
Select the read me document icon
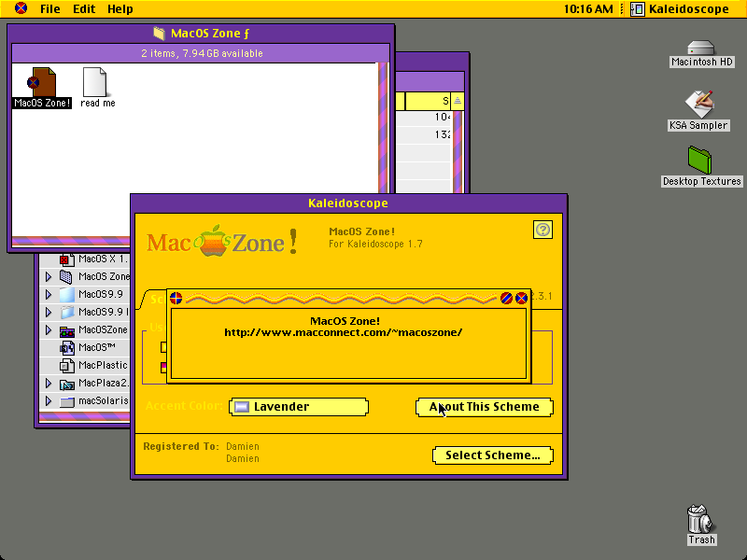[95, 82]
